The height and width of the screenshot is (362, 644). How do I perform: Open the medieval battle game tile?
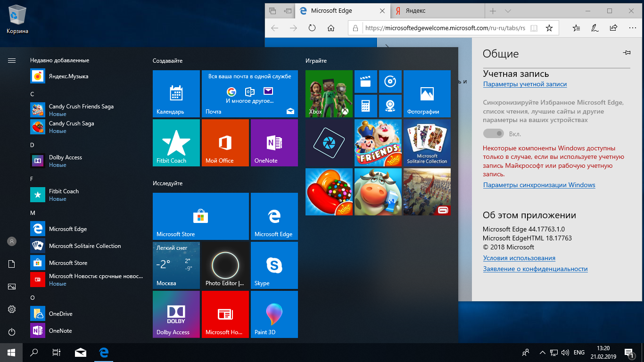(x=427, y=192)
